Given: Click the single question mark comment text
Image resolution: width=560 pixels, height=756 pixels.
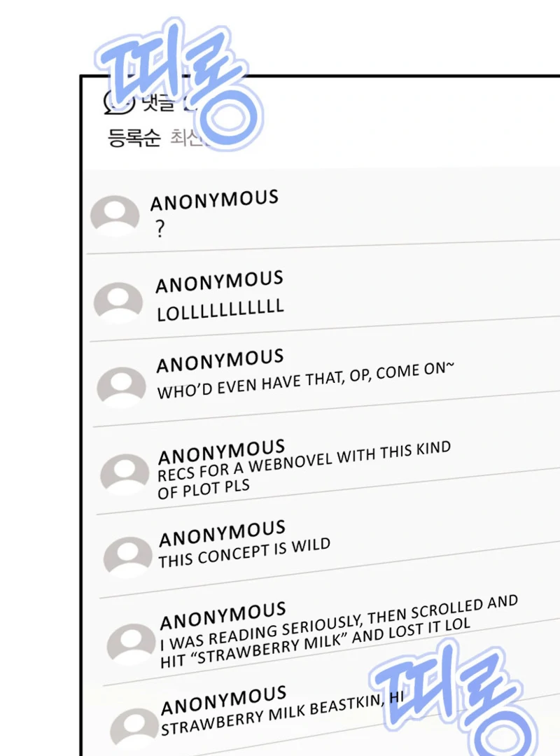Looking at the screenshot, I should (x=160, y=228).
